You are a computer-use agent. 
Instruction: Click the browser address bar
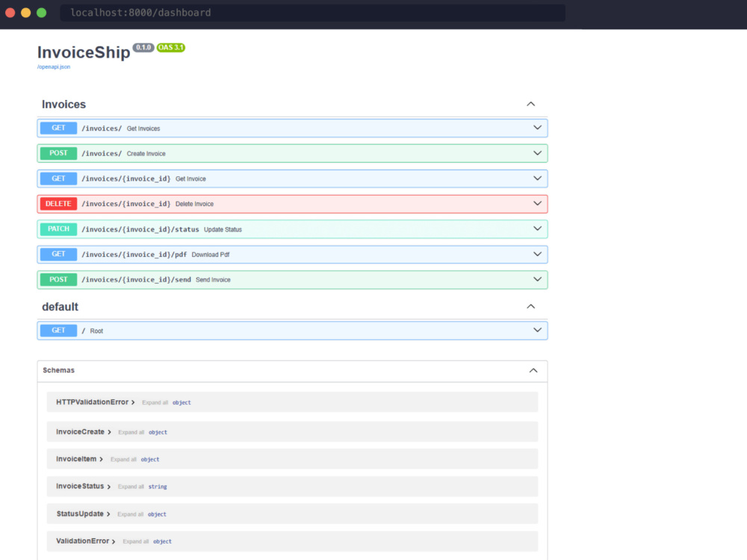point(314,13)
